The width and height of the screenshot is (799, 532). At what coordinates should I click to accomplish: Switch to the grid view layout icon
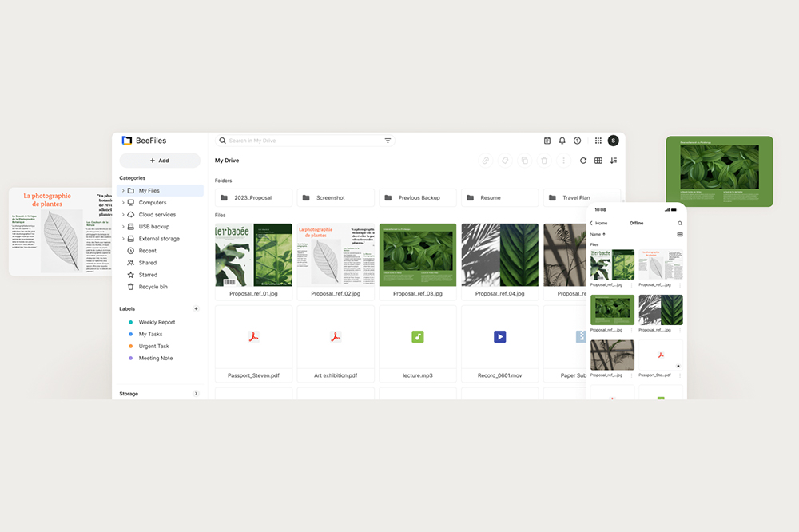[598, 161]
